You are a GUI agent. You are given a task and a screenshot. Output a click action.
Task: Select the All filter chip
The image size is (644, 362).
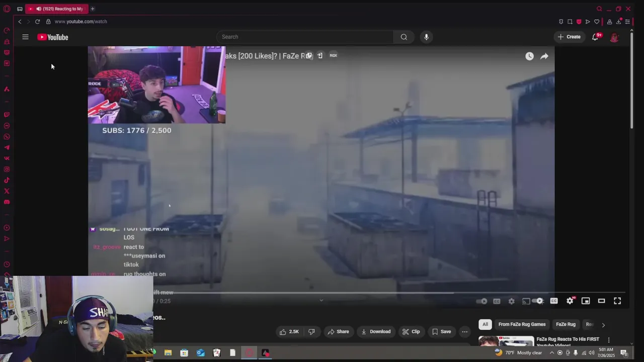[485, 324]
